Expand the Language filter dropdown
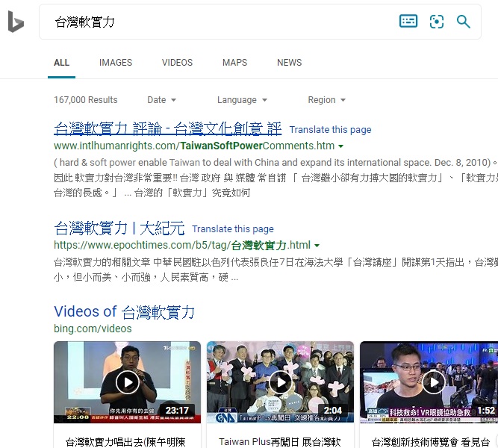 click(x=242, y=100)
